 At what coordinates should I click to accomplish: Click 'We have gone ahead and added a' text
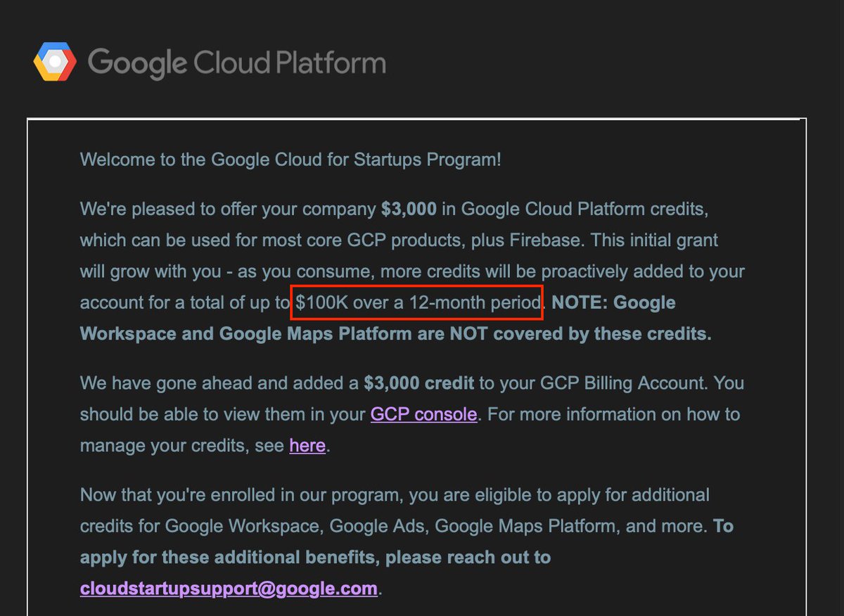click(x=220, y=383)
